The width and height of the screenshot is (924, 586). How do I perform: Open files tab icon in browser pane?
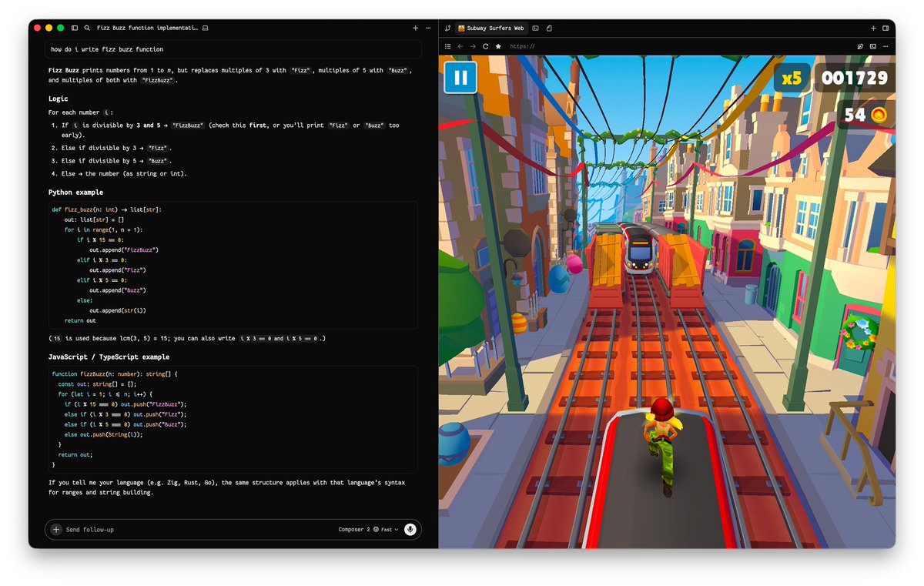click(549, 28)
